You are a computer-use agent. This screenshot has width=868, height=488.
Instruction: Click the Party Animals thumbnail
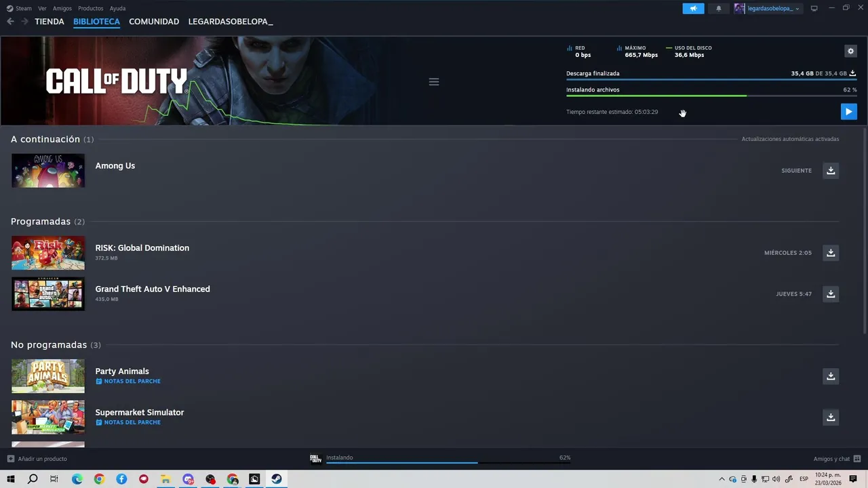pos(48,376)
